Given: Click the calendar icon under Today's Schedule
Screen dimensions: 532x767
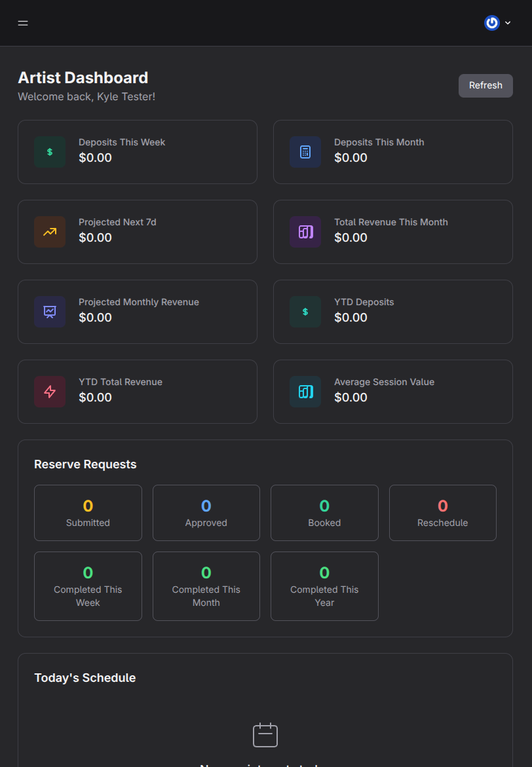Looking at the screenshot, I should pos(265,734).
